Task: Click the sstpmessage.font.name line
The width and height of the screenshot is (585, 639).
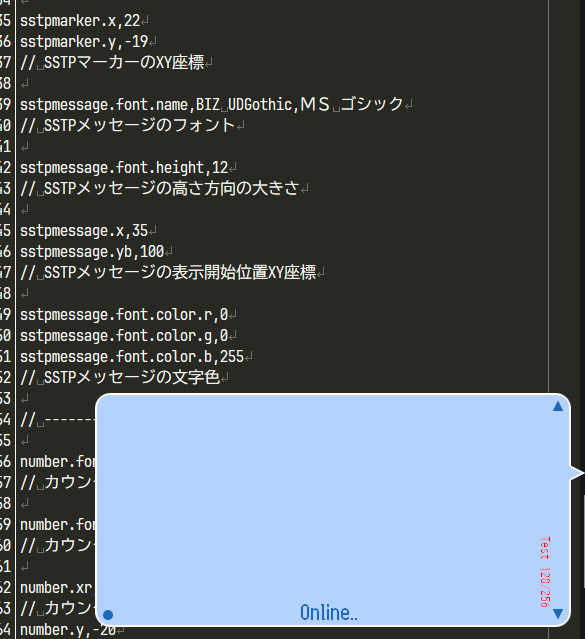Action: pos(212,104)
